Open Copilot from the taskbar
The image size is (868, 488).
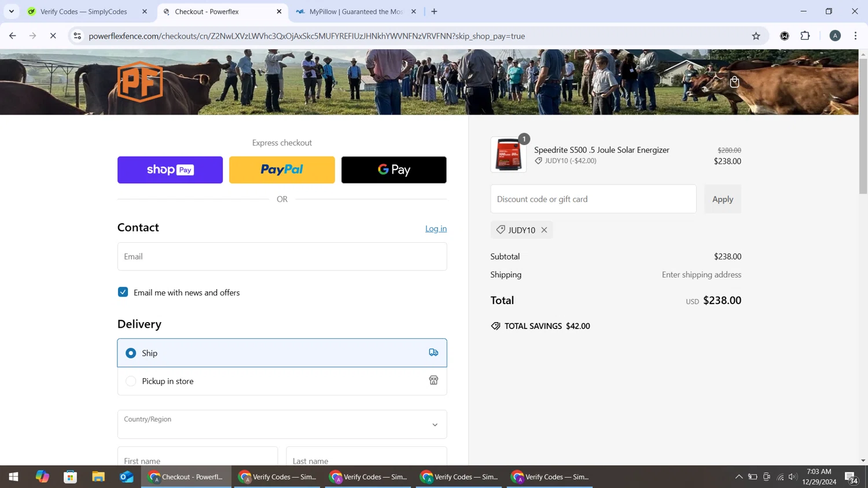click(x=42, y=476)
